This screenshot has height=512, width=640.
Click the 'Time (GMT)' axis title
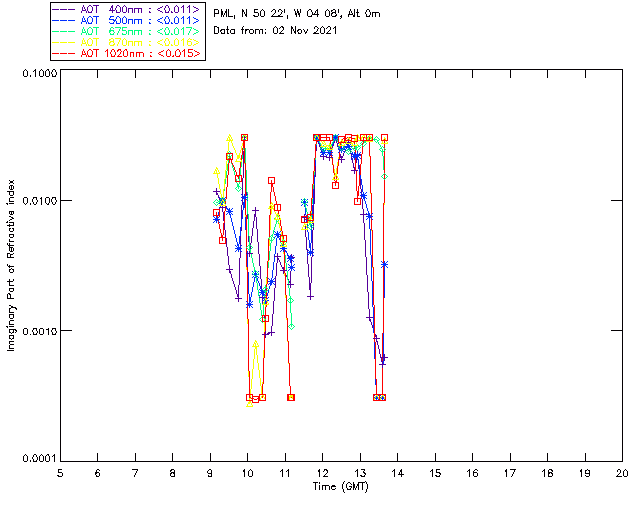pos(340,487)
